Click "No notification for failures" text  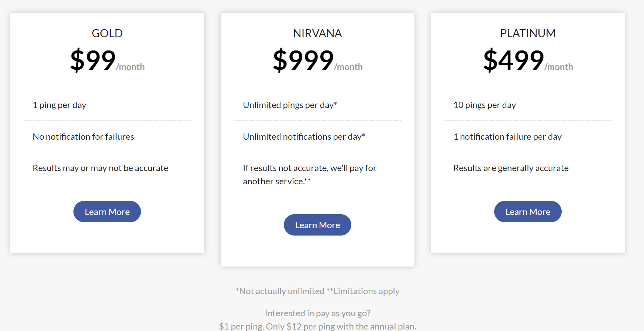(83, 137)
